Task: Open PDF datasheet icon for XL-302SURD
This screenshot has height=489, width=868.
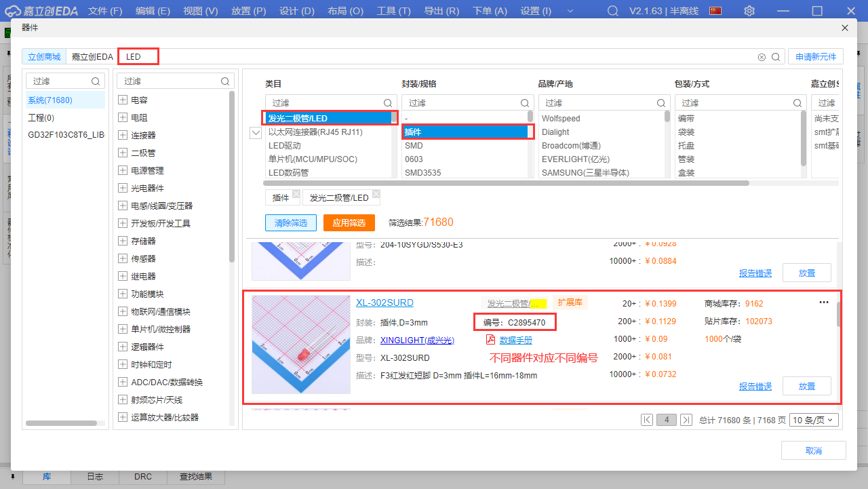Action: pyautogui.click(x=490, y=340)
